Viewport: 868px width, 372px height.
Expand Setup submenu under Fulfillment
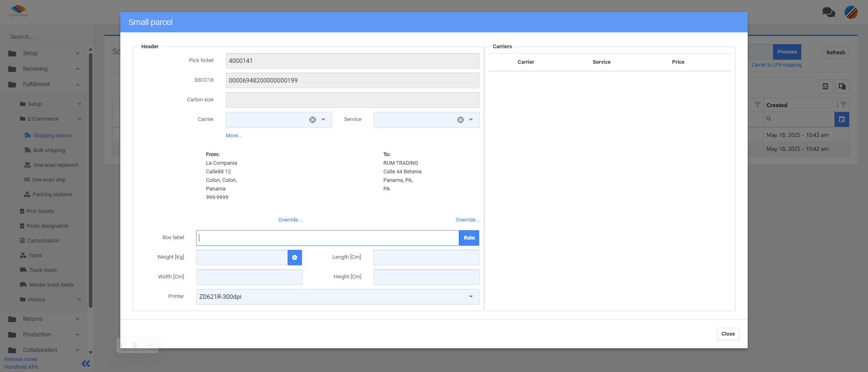coord(51,104)
